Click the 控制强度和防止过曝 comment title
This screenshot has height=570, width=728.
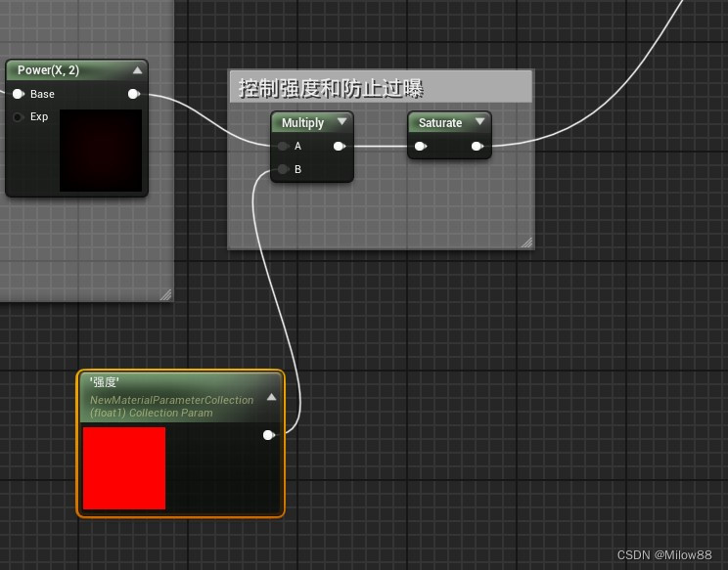(331, 88)
